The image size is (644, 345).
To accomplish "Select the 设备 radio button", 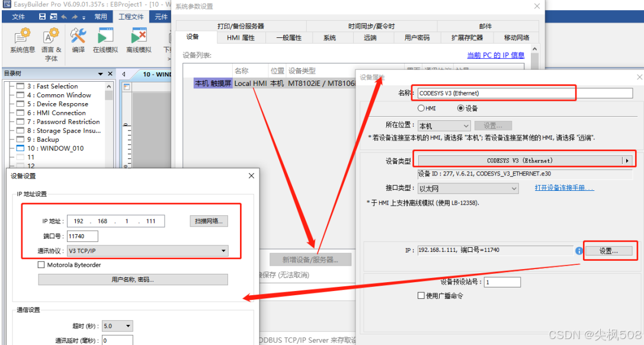I will click(x=461, y=108).
